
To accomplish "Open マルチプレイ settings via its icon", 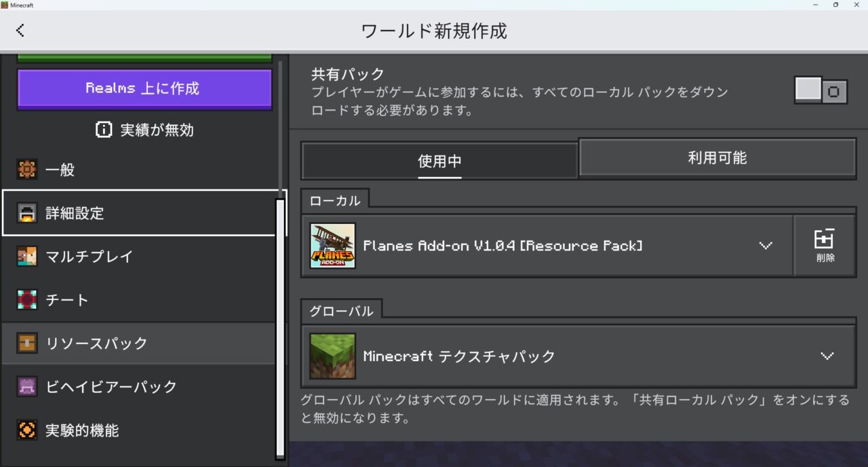I will click(26, 257).
